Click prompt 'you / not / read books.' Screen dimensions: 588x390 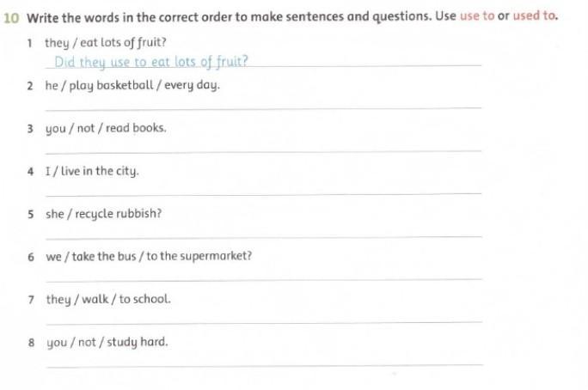click(106, 128)
